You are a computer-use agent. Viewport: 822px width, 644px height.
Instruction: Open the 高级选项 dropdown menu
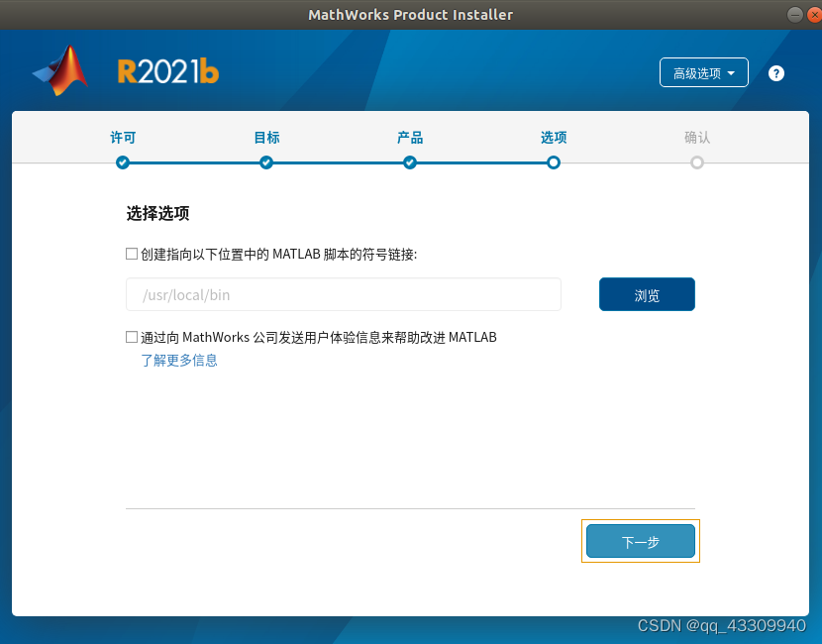pyautogui.click(x=703, y=73)
